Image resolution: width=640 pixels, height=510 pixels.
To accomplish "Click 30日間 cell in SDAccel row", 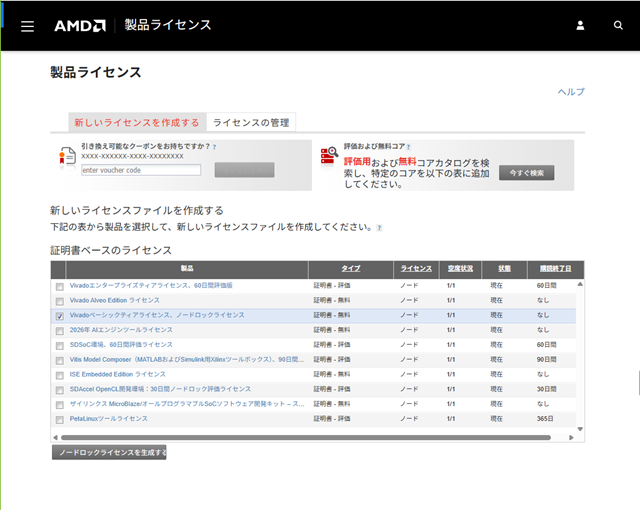I will tap(546, 389).
